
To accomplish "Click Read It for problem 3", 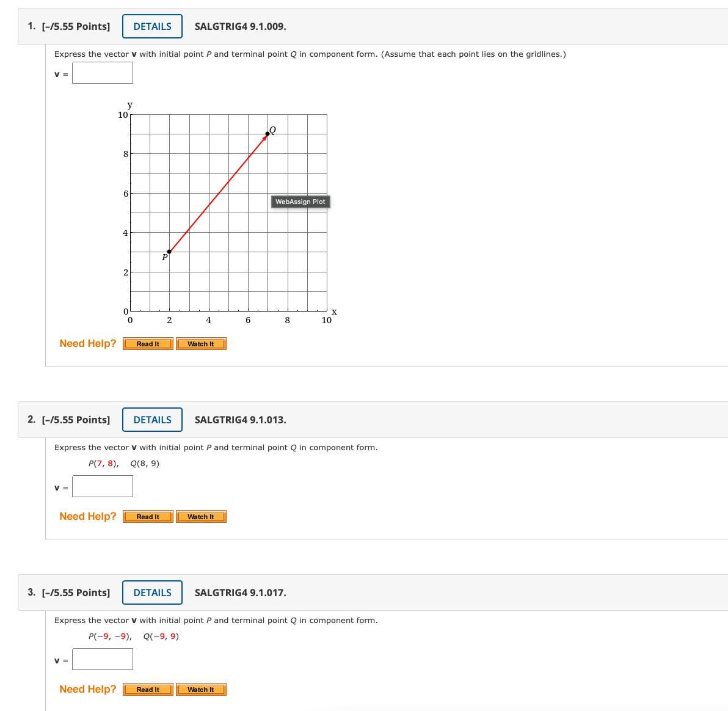I will point(147,689).
